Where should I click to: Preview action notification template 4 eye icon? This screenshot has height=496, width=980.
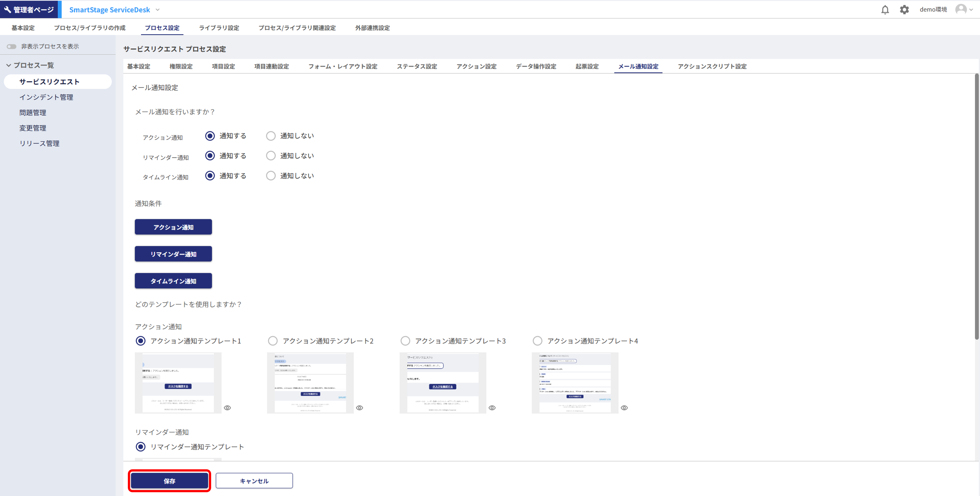point(624,408)
